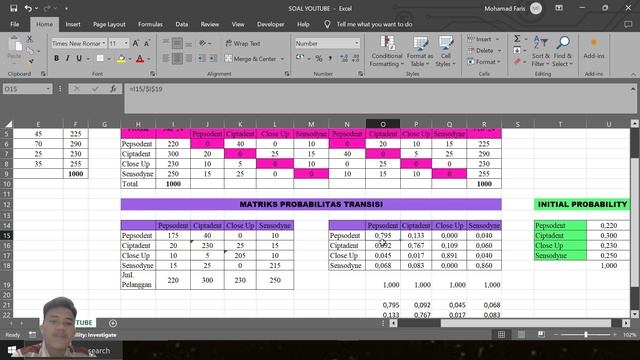This screenshot has height=360, width=640.
Task: Open Cell Styles gallery
Action: 445,51
